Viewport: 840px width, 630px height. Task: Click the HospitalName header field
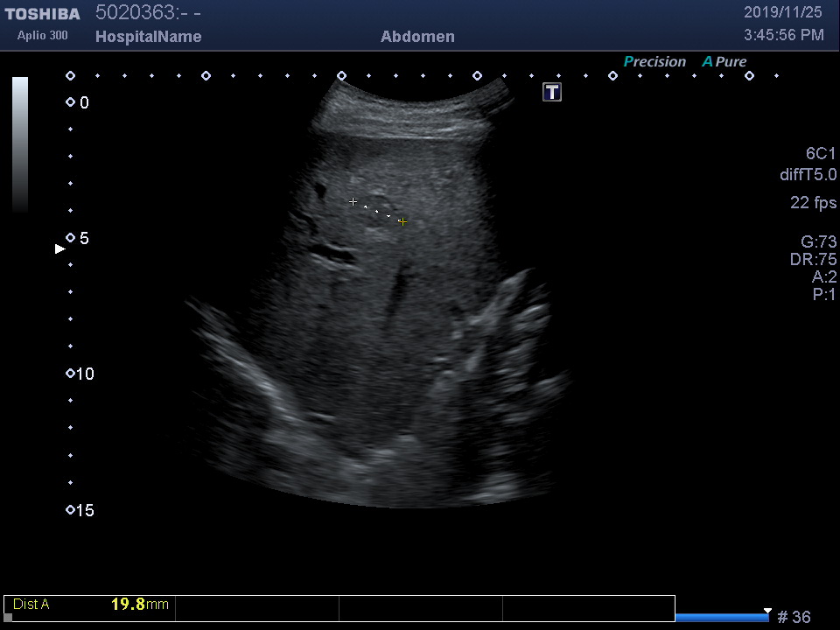148,37
